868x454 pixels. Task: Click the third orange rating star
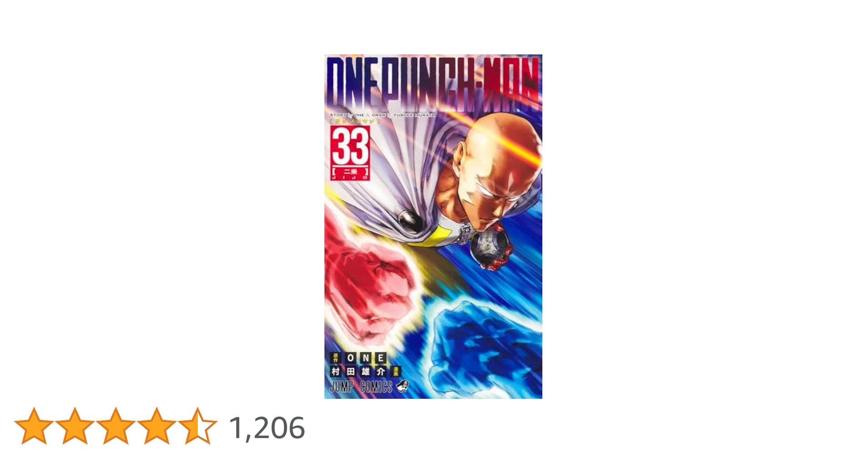point(116,426)
